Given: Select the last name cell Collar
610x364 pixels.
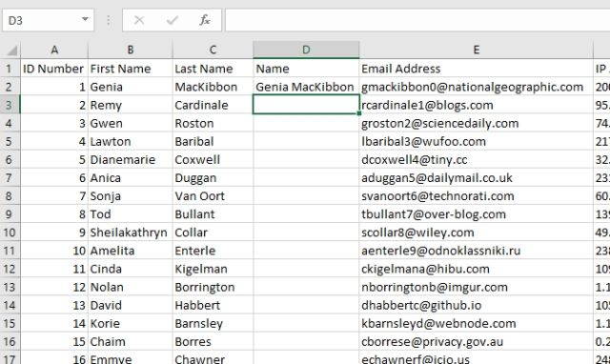Looking at the screenshot, I should coord(213,233).
